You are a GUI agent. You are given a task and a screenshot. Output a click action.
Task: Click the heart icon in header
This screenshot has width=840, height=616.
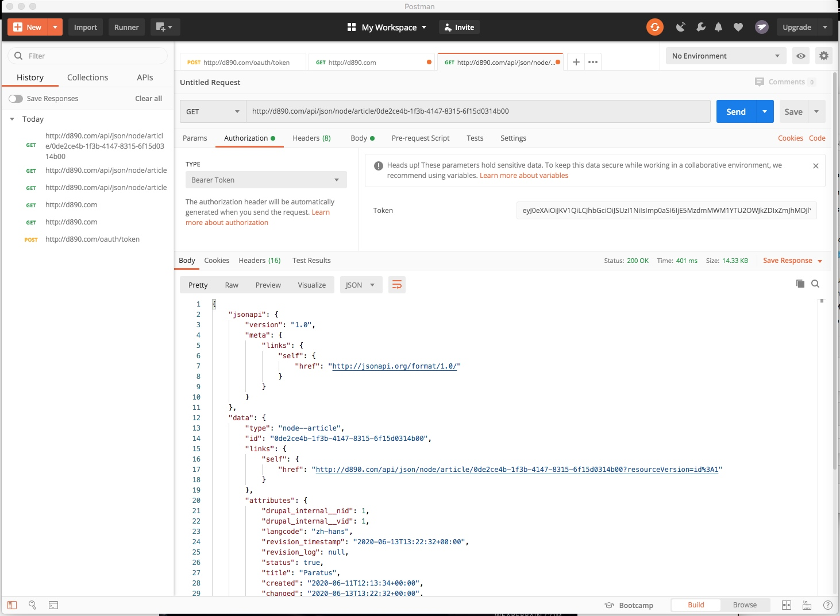click(738, 27)
